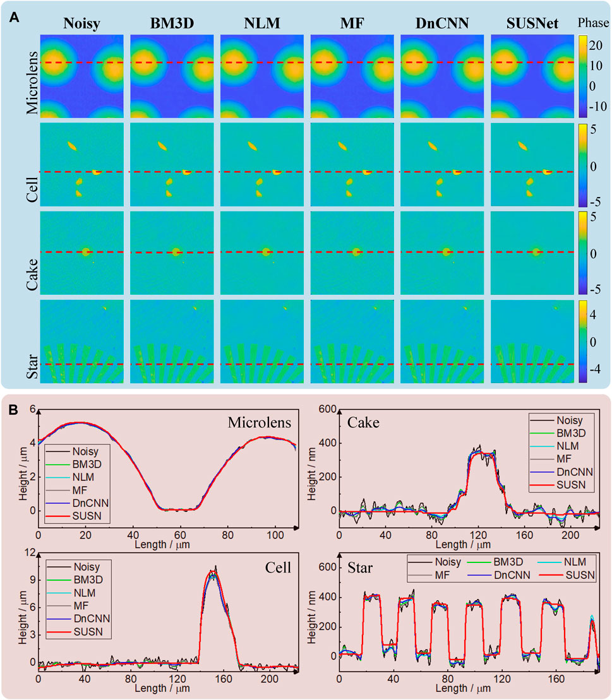Click the Cell row label in panel A
This screenshot has height=700, width=612.
pyautogui.click(x=32, y=190)
